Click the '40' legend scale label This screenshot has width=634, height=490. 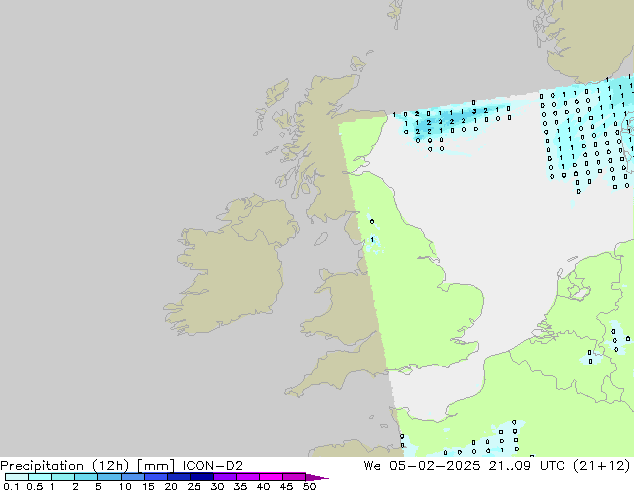[263, 486]
